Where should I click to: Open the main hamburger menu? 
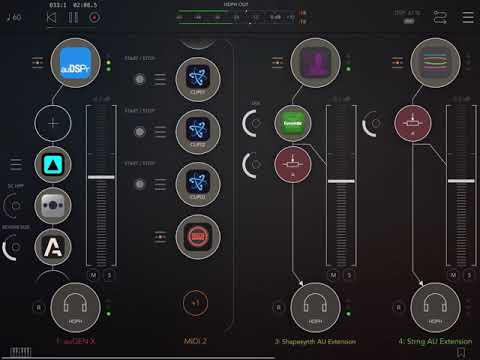click(x=468, y=17)
